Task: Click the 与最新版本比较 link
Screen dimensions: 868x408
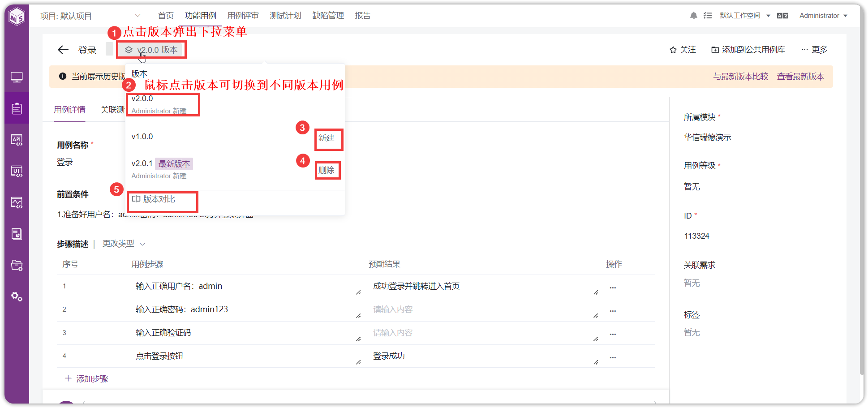Action: [x=741, y=77]
